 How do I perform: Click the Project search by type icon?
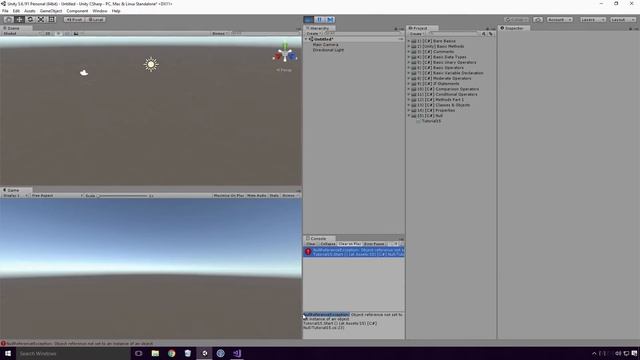(x=484, y=34)
